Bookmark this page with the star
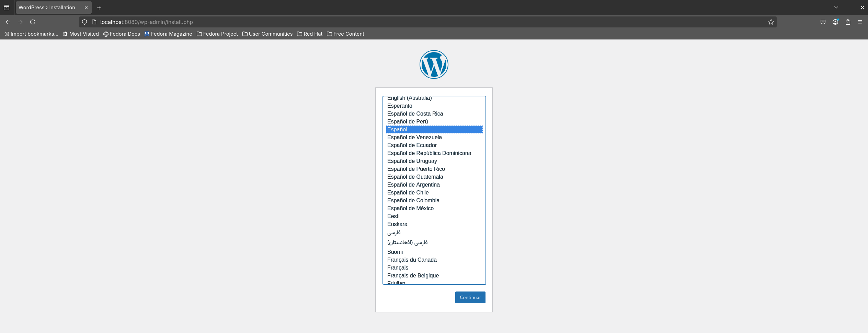The height and width of the screenshot is (333, 868). tap(771, 22)
